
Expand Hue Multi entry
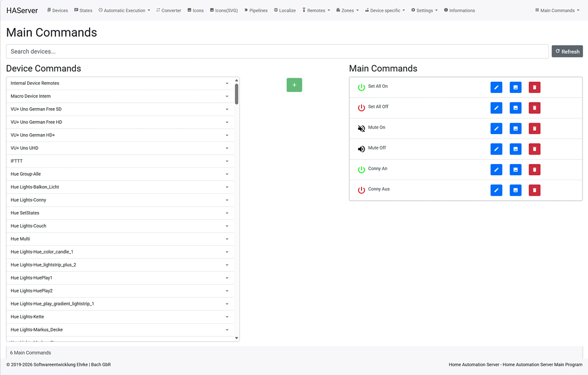tap(120, 239)
